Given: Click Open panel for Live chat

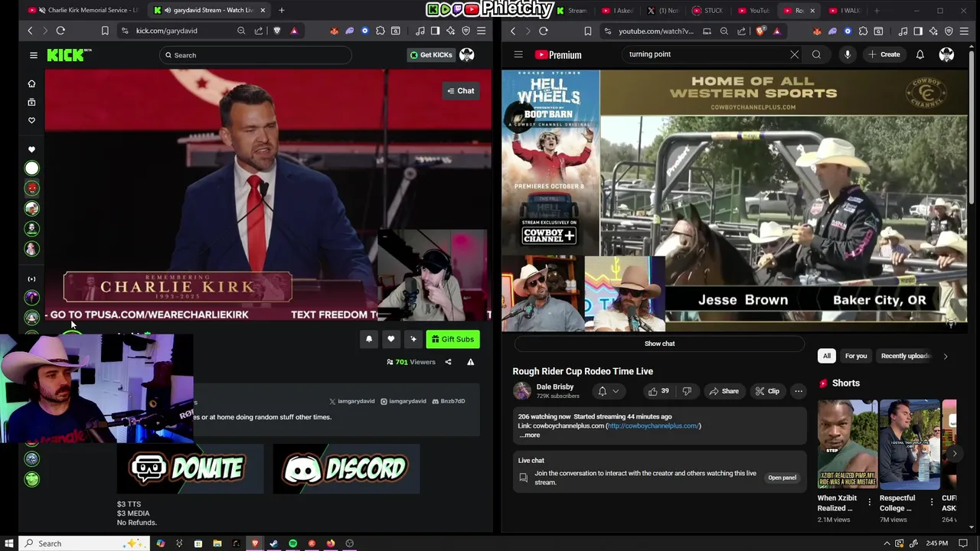Looking at the screenshot, I should tap(782, 478).
